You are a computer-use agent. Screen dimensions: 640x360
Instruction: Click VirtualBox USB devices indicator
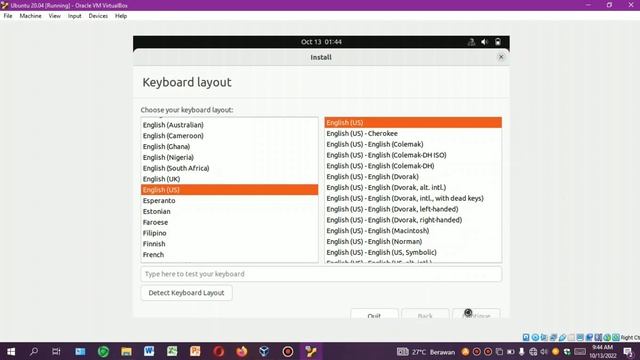[562, 337]
